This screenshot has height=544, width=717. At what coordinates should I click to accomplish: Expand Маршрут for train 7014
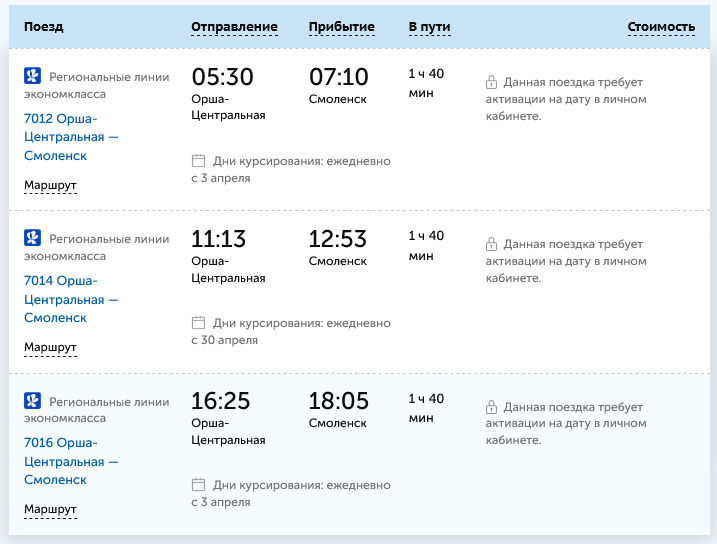[x=50, y=348]
